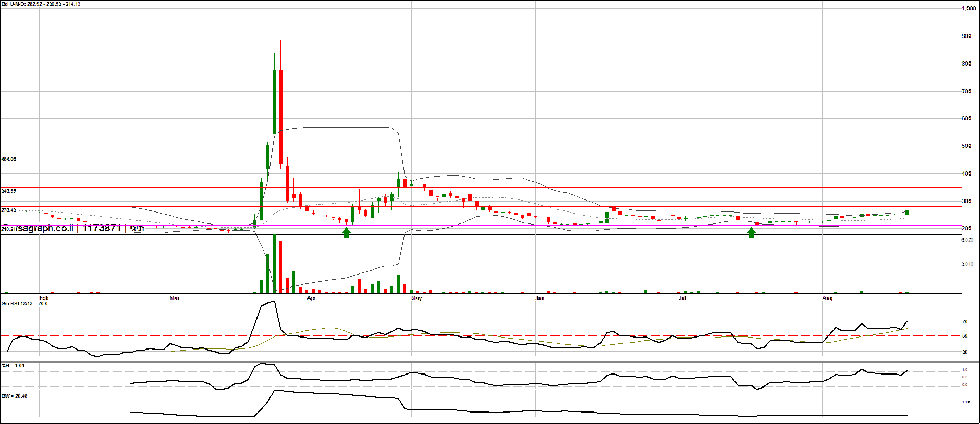980x424 pixels.
Task: Select the Aug month label on time axis
Action: tap(828, 298)
